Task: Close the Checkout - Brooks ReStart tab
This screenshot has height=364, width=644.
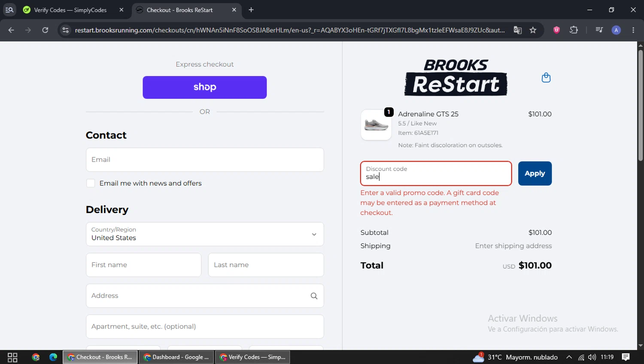Action: tap(234, 10)
